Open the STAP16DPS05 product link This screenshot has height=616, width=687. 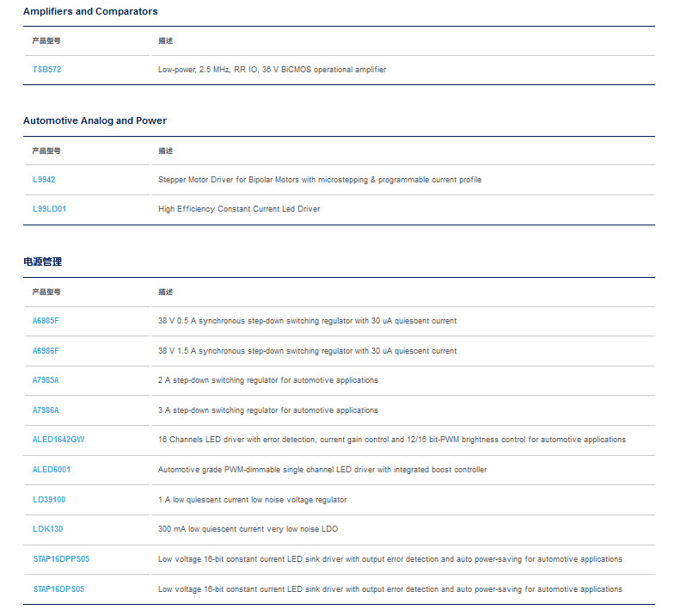coord(58,588)
